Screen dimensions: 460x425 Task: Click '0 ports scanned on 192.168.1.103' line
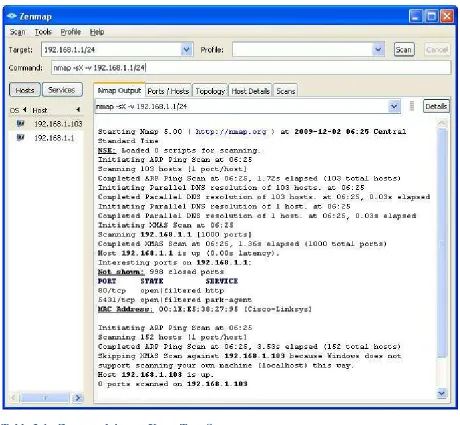[x=173, y=384]
